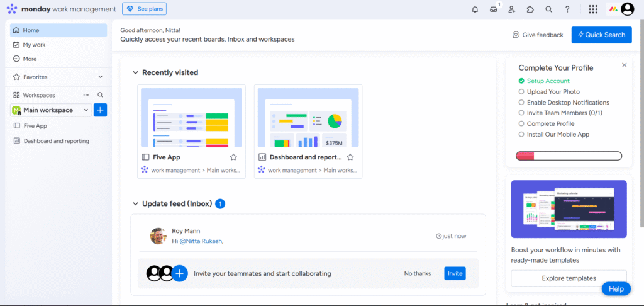
Task: Star the Five App board as favorite
Action: click(x=233, y=157)
